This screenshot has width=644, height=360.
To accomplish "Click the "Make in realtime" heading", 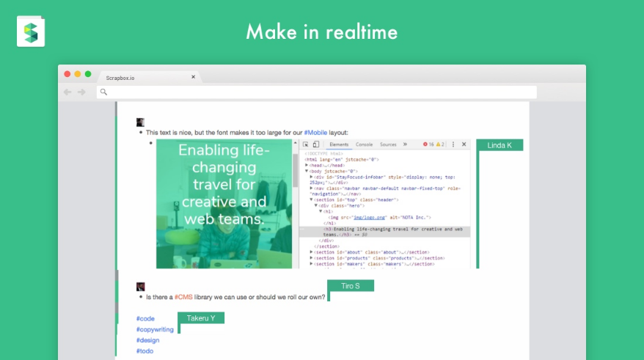I will point(322,32).
